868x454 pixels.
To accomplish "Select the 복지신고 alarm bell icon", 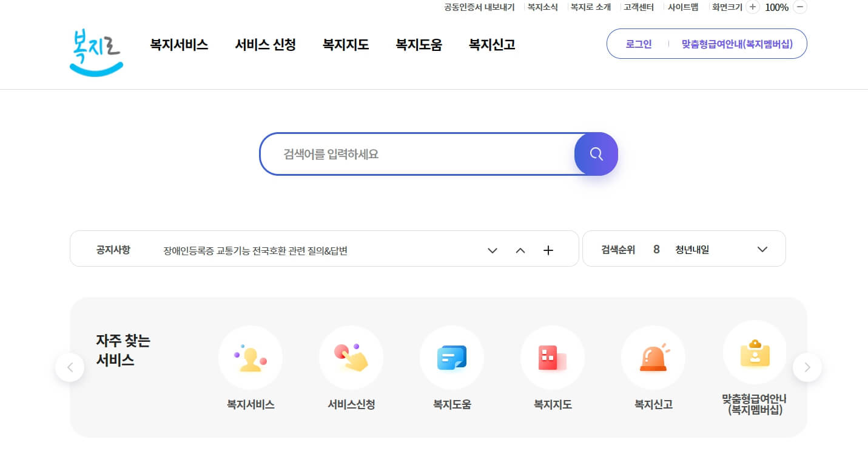I will 653,358.
